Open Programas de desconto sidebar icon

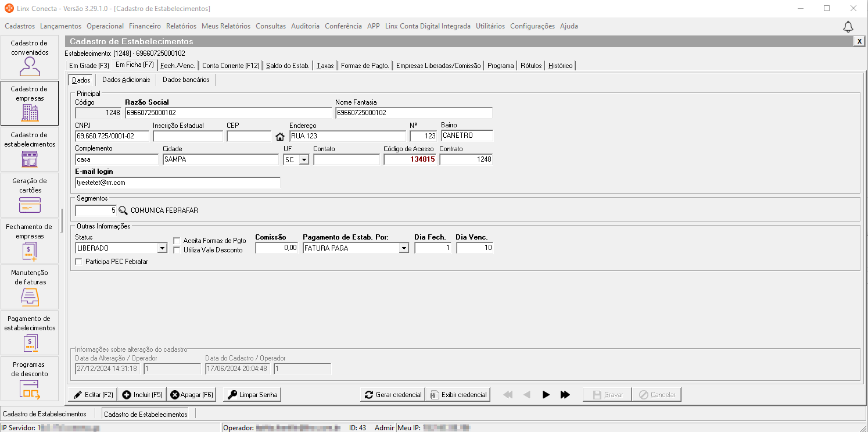(30, 379)
